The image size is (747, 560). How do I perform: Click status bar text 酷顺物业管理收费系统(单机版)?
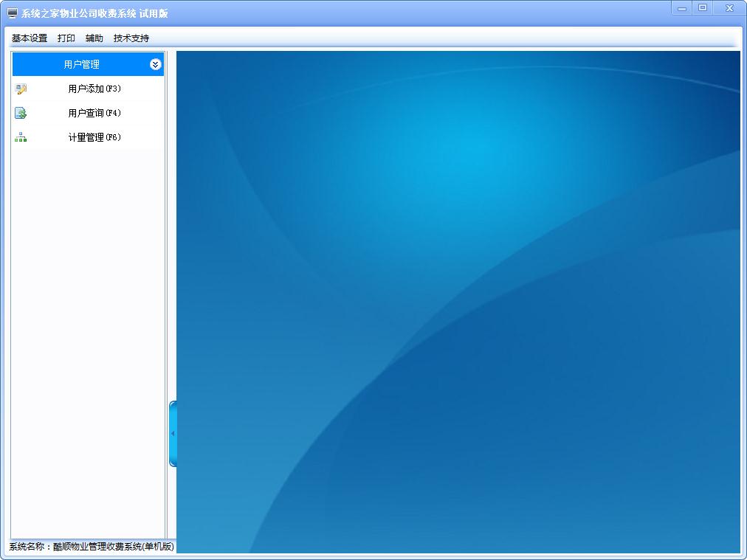[114, 547]
